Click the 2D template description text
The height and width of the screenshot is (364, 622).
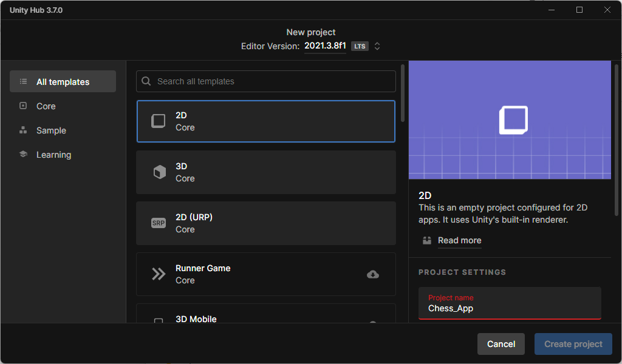[503, 214]
